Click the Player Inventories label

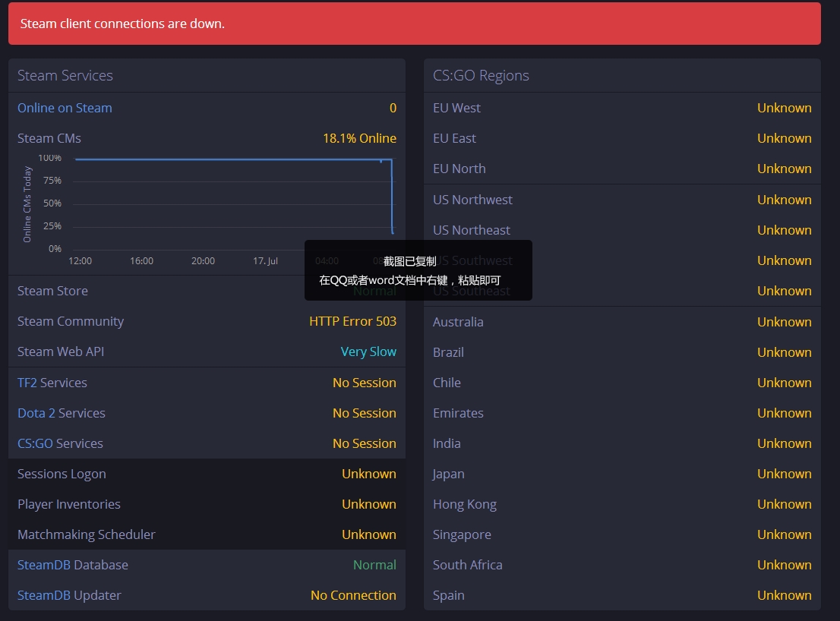pos(69,504)
